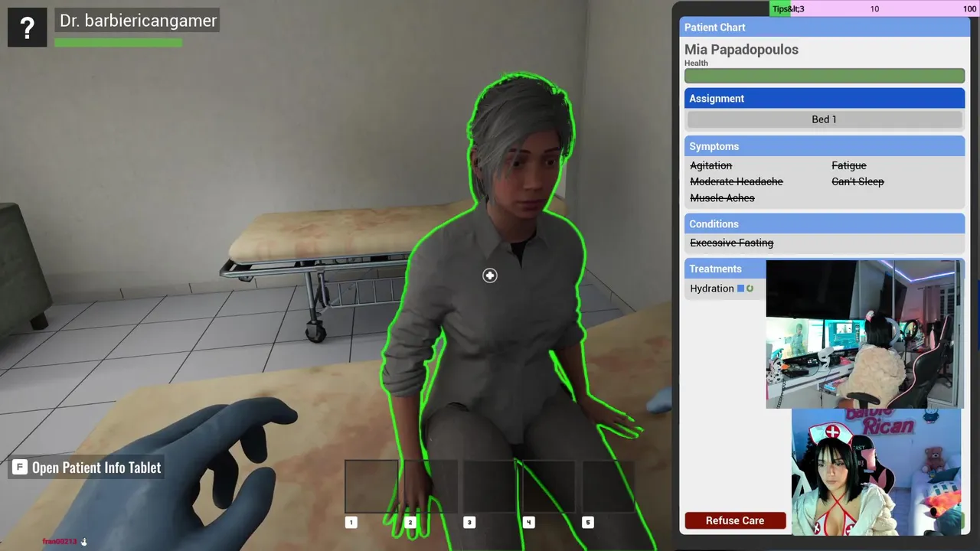Click the patient name Mia Papadopoulos
The image size is (980, 551).
tap(741, 50)
